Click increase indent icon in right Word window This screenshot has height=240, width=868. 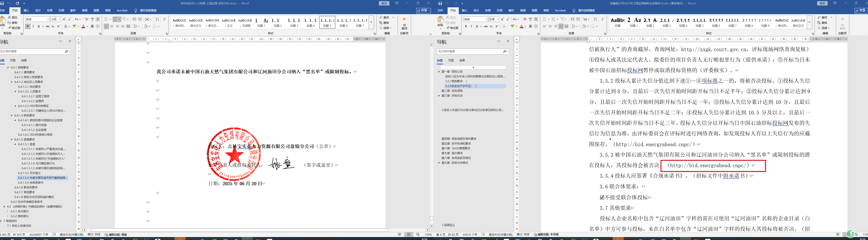578,19
